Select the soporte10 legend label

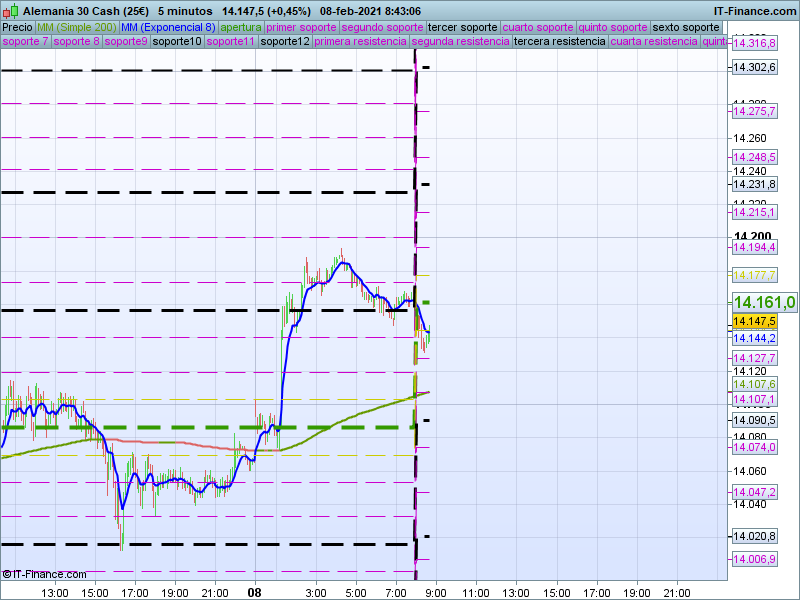point(177,42)
